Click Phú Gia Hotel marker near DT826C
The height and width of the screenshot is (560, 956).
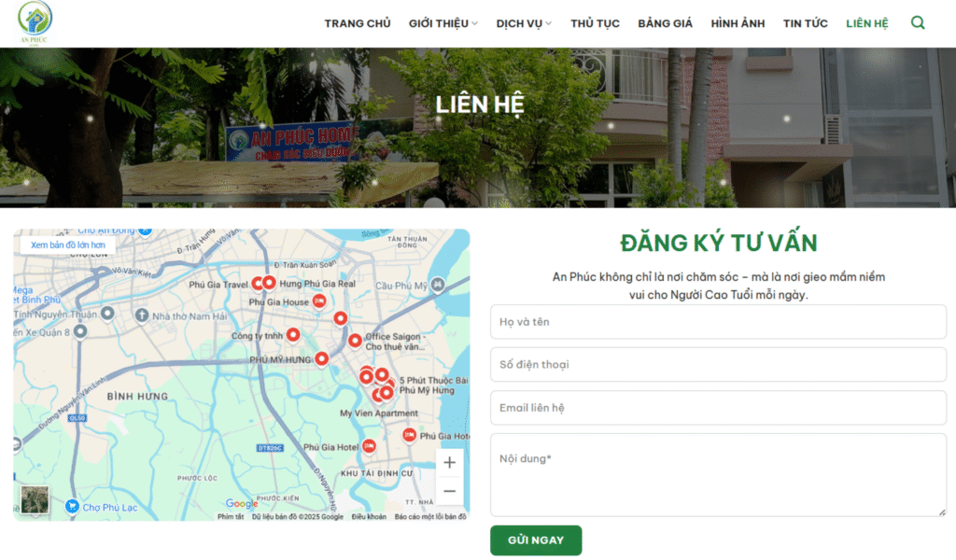pyautogui.click(x=368, y=446)
